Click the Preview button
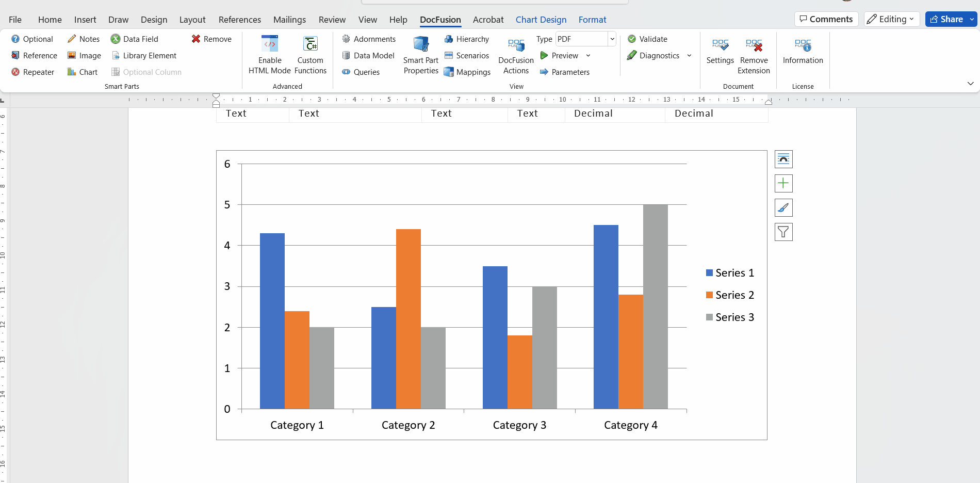 point(559,56)
